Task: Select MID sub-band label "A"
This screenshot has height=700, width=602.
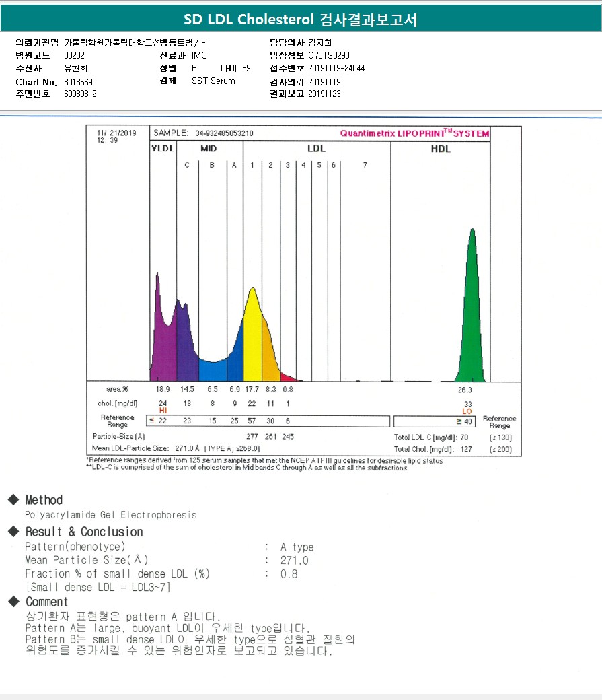Action: click(234, 165)
